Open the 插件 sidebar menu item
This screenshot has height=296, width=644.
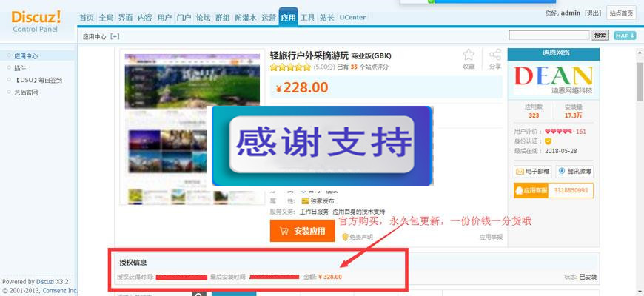click(x=20, y=67)
